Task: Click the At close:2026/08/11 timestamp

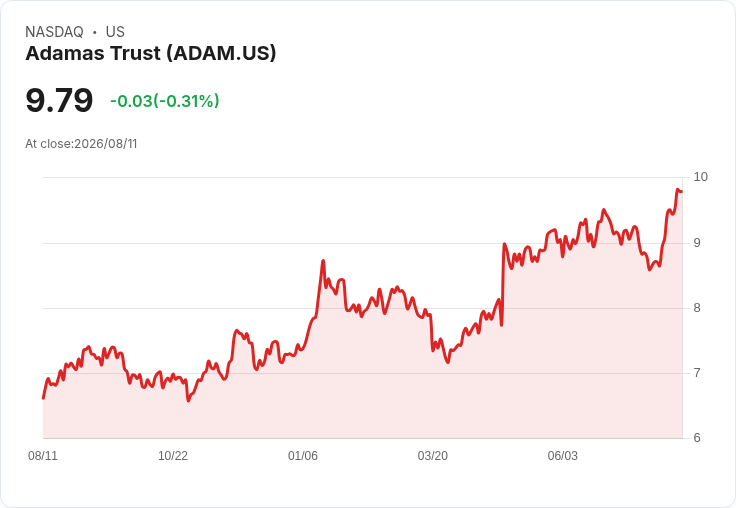Action: (81, 144)
